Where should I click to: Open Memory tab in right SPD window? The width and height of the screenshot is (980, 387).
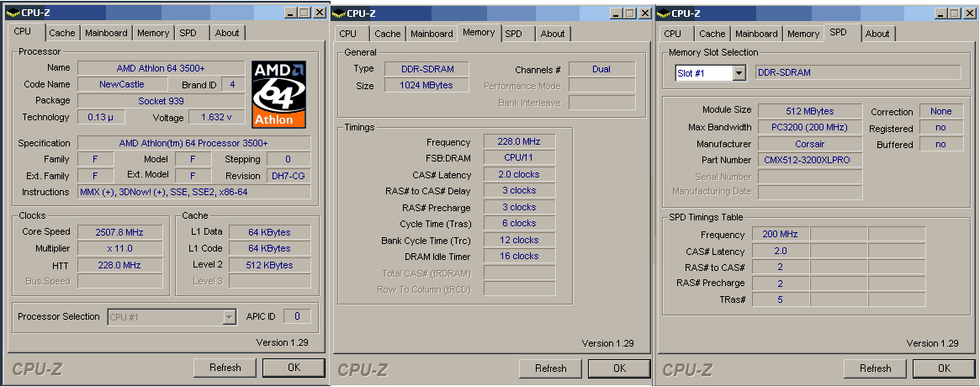click(803, 34)
